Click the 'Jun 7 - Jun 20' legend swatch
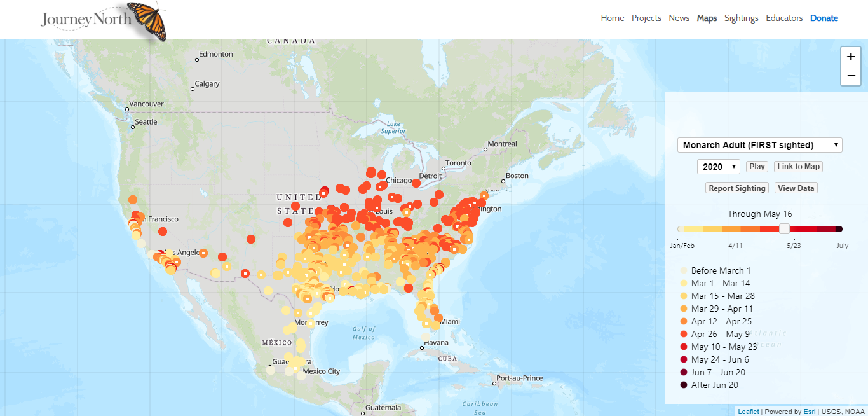868x416 pixels. [x=683, y=373]
